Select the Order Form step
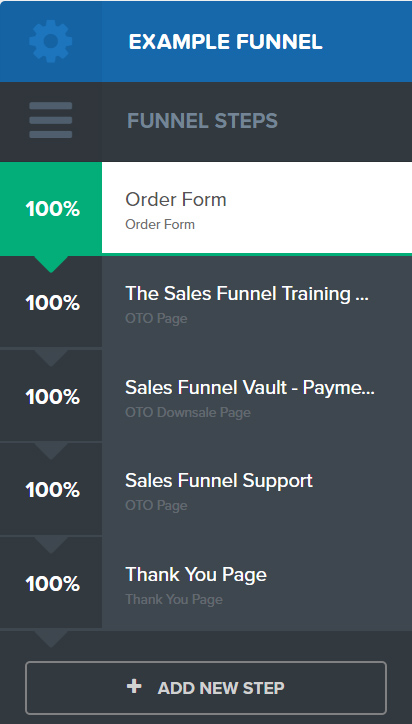The width and height of the screenshot is (412, 724). click(257, 208)
